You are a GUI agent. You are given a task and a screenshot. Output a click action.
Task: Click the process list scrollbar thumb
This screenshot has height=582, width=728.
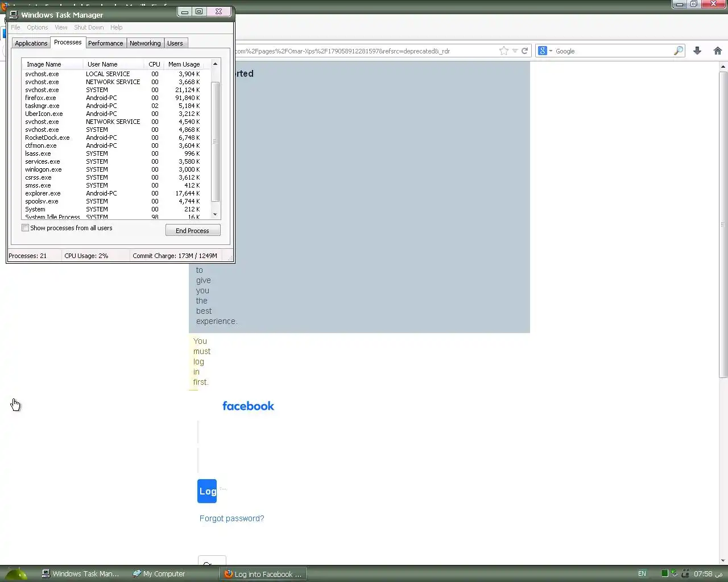(215, 142)
